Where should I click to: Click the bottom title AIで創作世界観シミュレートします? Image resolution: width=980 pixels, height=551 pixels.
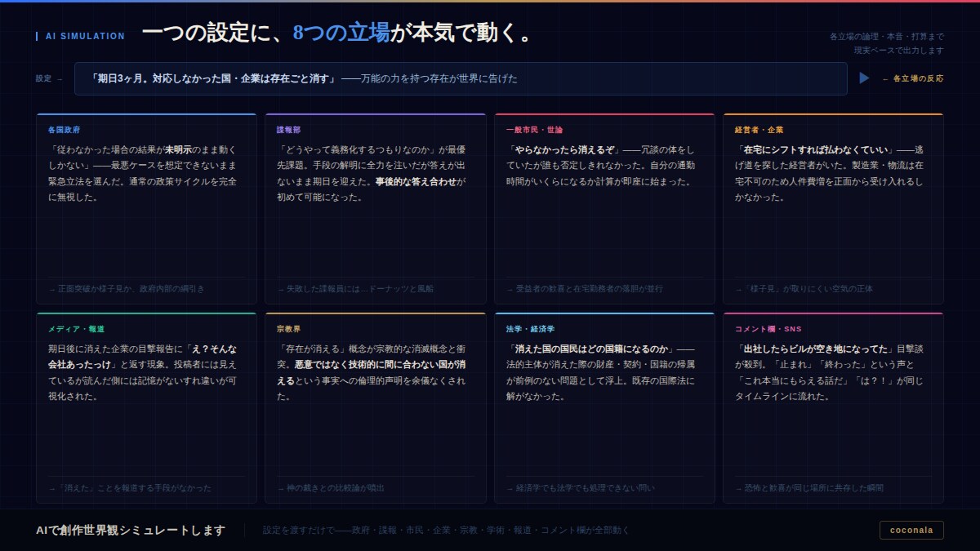tap(131, 531)
